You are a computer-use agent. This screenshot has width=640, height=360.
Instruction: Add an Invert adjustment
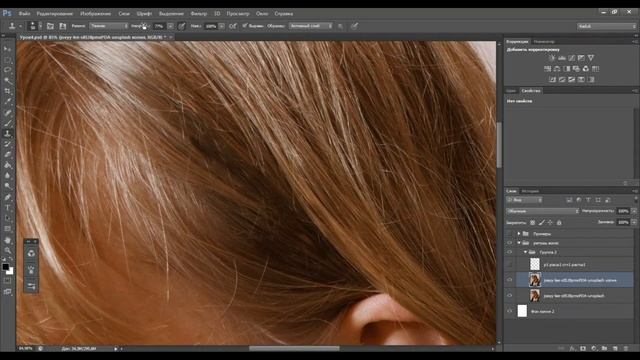point(552,79)
